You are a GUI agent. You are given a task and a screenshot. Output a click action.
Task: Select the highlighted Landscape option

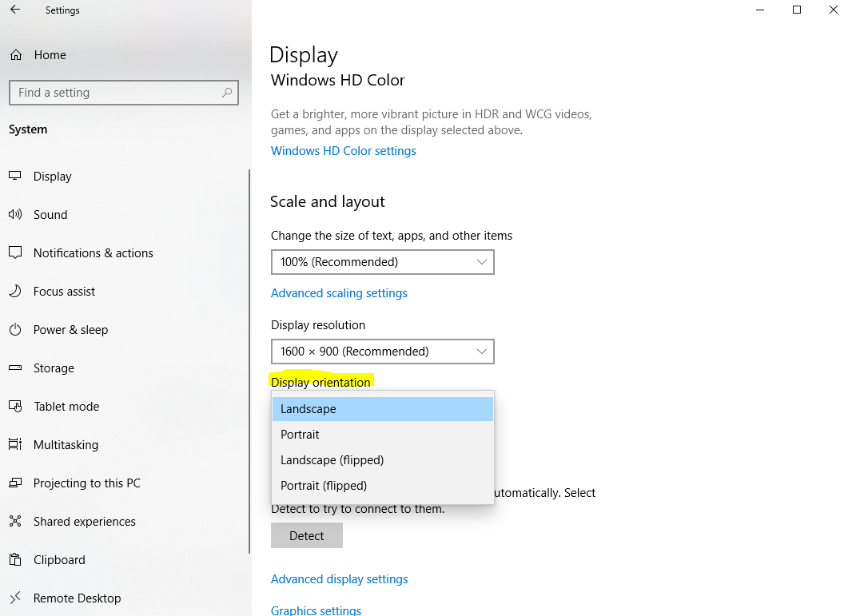[x=382, y=409]
